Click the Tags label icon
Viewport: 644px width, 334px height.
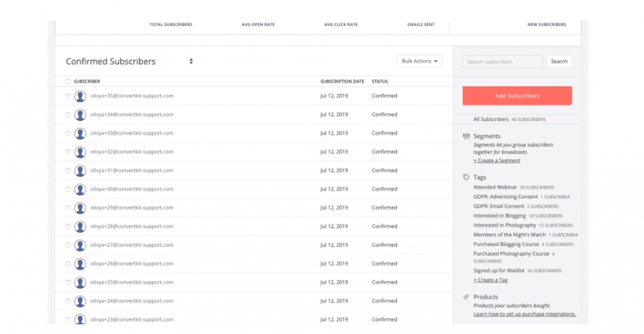click(466, 177)
